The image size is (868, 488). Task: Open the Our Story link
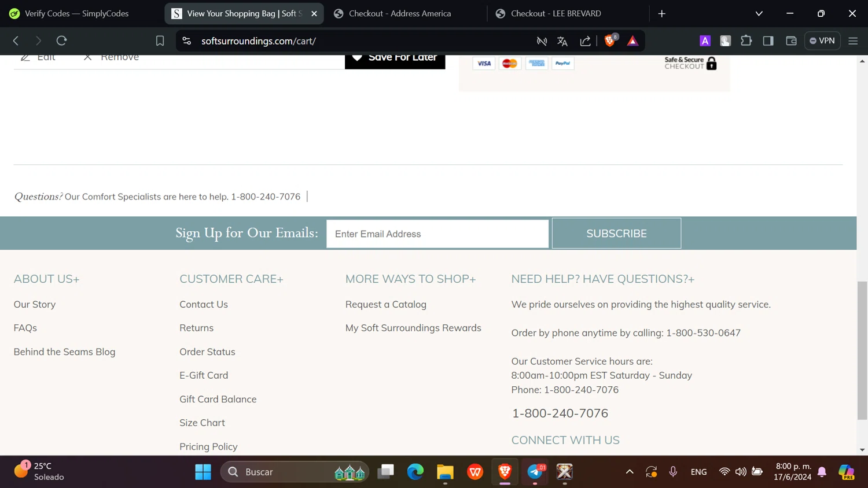(35, 304)
